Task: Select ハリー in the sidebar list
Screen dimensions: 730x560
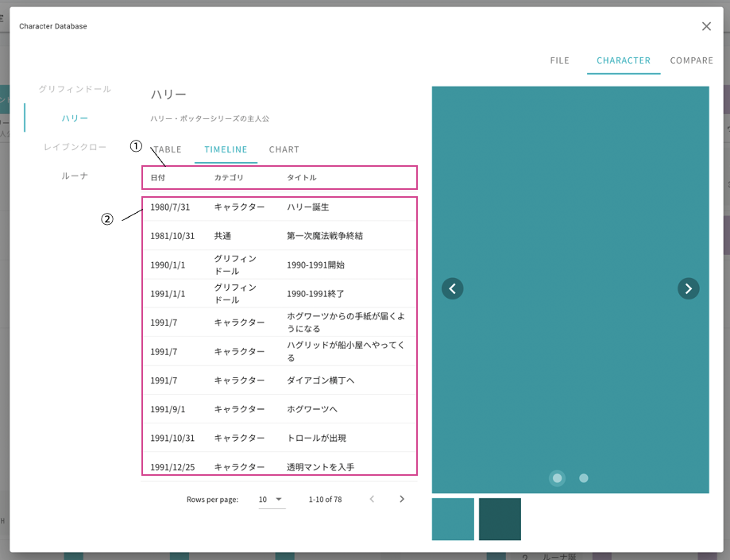Action: pyautogui.click(x=75, y=118)
